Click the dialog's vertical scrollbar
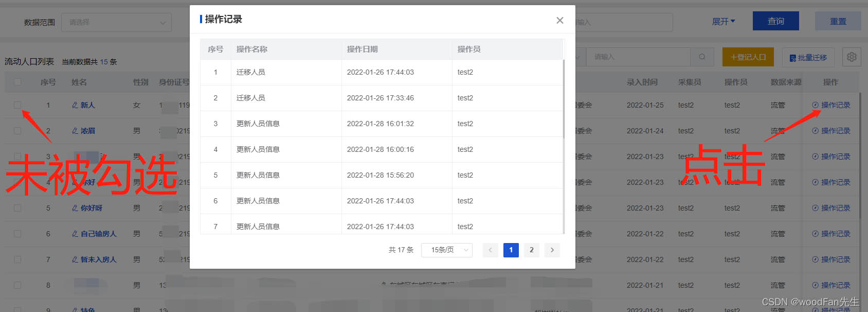The height and width of the screenshot is (312, 868). pyautogui.click(x=564, y=99)
